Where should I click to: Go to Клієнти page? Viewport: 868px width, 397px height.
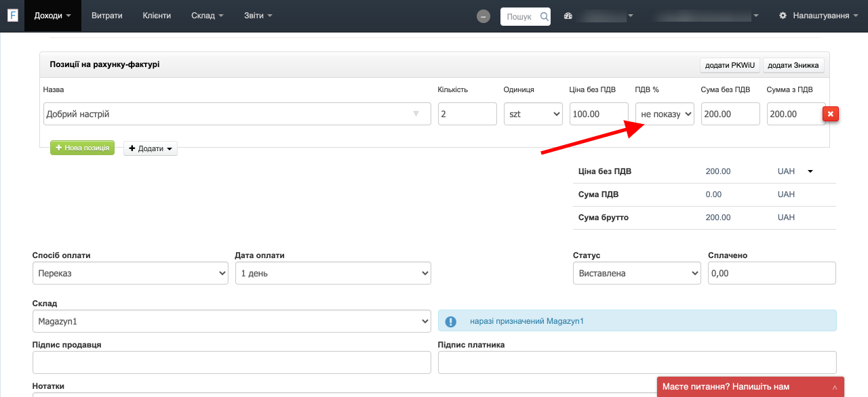point(157,16)
